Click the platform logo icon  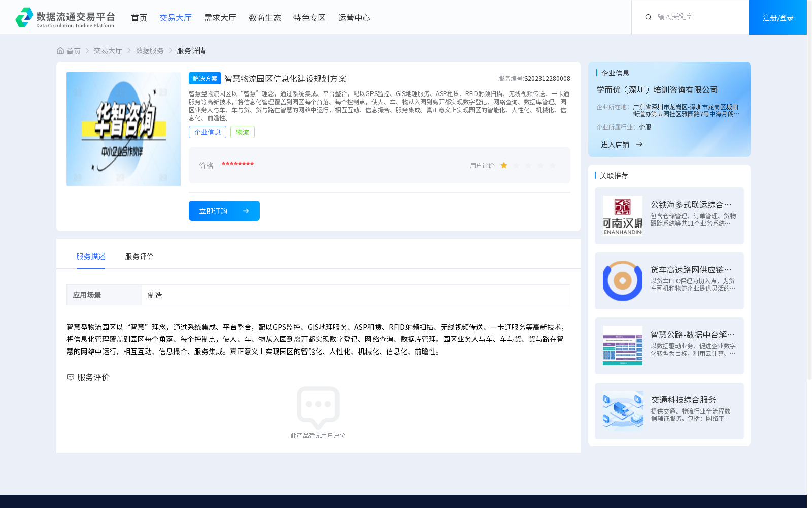[x=24, y=17]
